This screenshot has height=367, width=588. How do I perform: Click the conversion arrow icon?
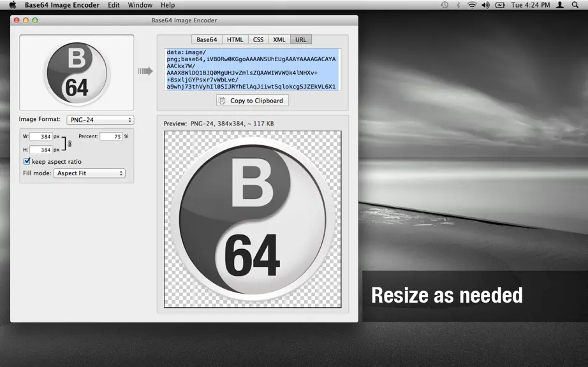pyautogui.click(x=145, y=71)
